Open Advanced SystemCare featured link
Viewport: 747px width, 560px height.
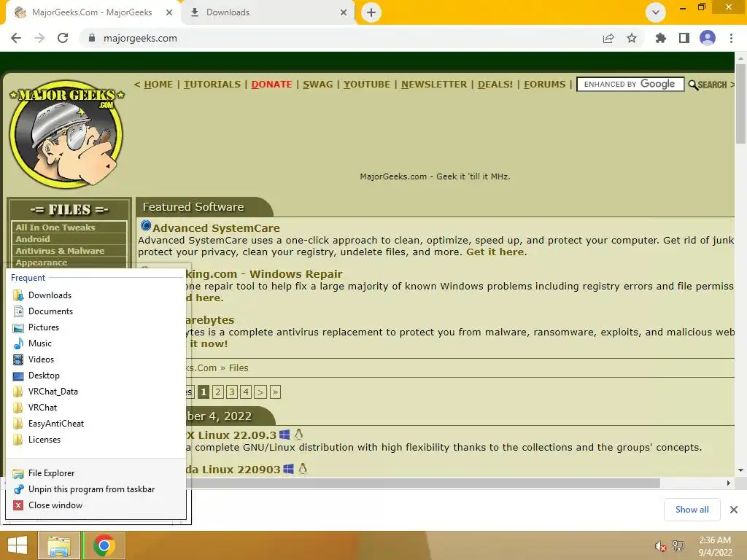tap(216, 228)
